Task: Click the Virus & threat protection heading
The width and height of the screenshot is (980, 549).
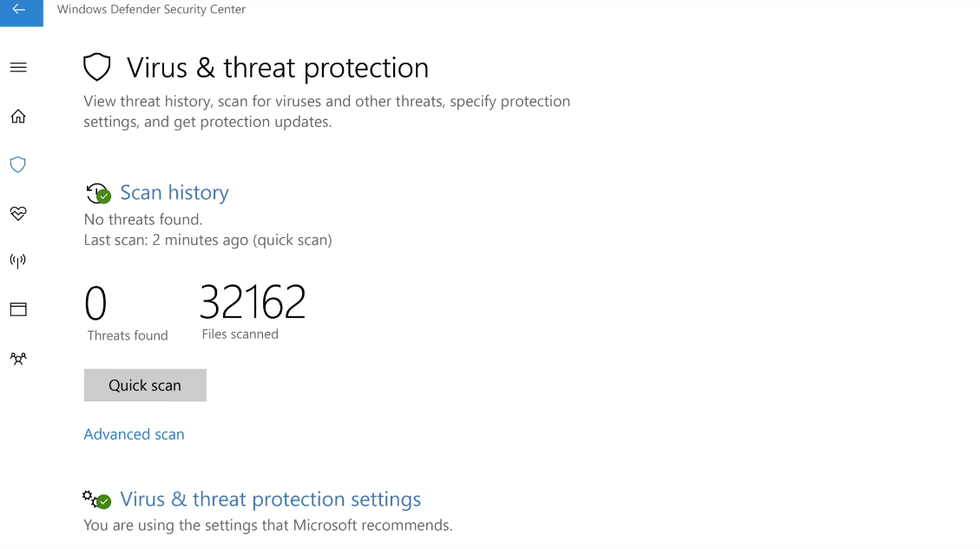Action: (278, 68)
